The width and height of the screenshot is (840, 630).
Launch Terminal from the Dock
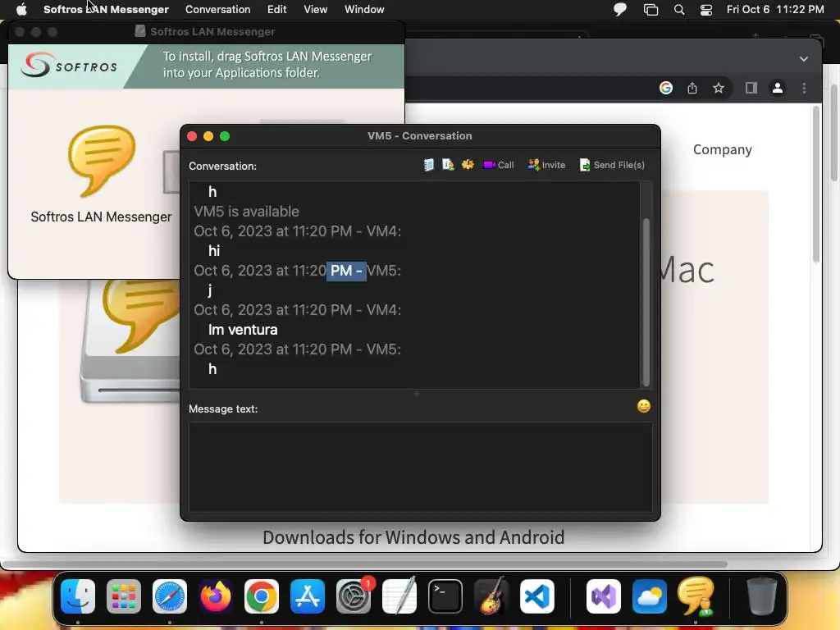pos(445,596)
